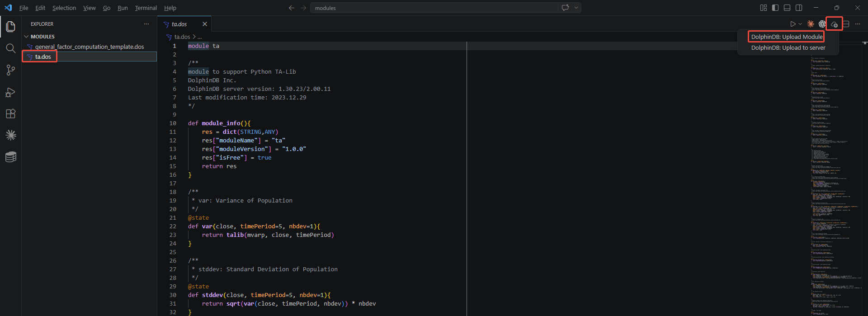This screenshot has width=868, height=316.
Task: Open the DolphinDB database panel icon
Action: tap(10, 157)
